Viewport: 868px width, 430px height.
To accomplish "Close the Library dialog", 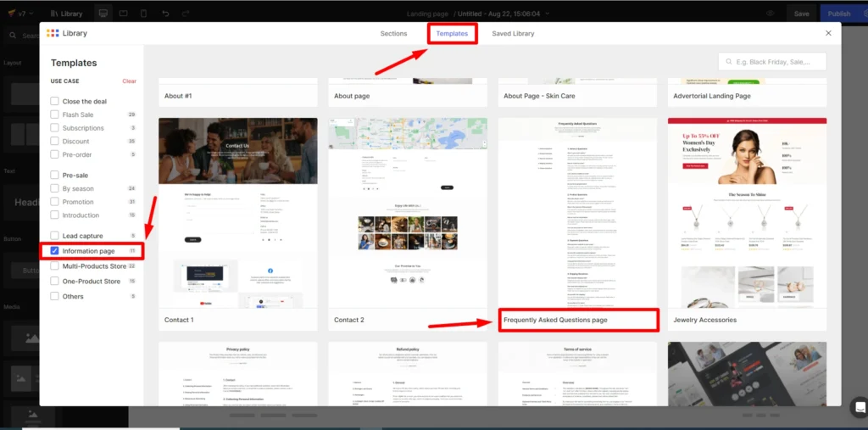I will click(x=828, y=33).
